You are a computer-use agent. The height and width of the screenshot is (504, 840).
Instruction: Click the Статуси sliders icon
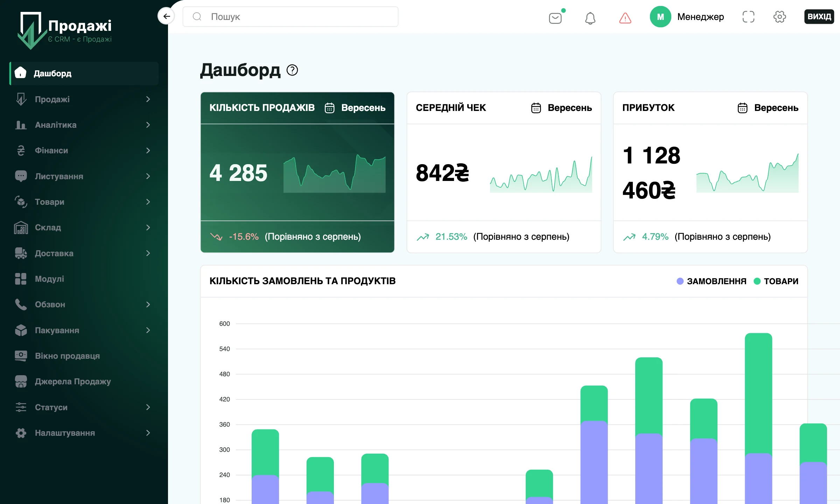pos(21,407)
